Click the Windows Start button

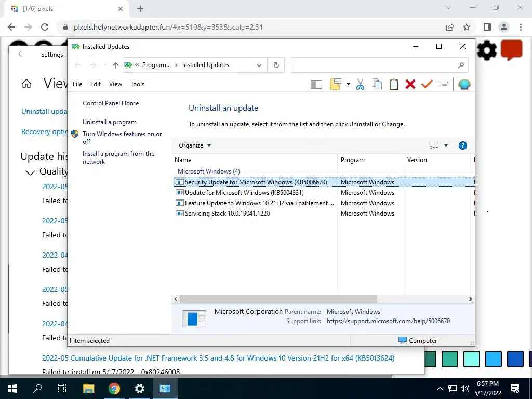[x=12, y=389]
